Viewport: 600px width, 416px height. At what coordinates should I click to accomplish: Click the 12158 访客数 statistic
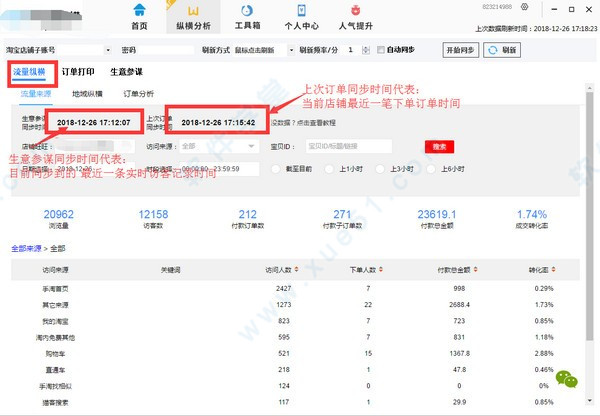[153, 219]
